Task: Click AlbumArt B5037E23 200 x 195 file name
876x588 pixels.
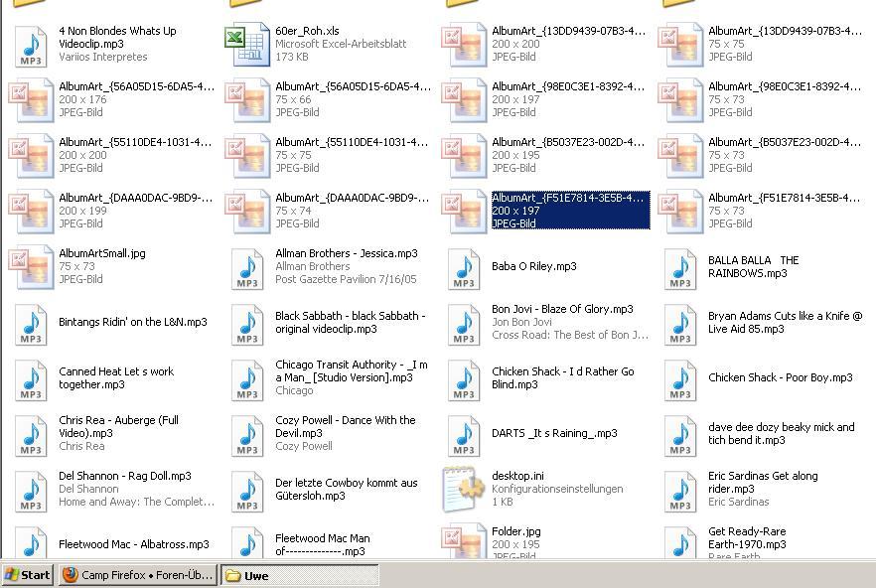Action: [568, 142]
